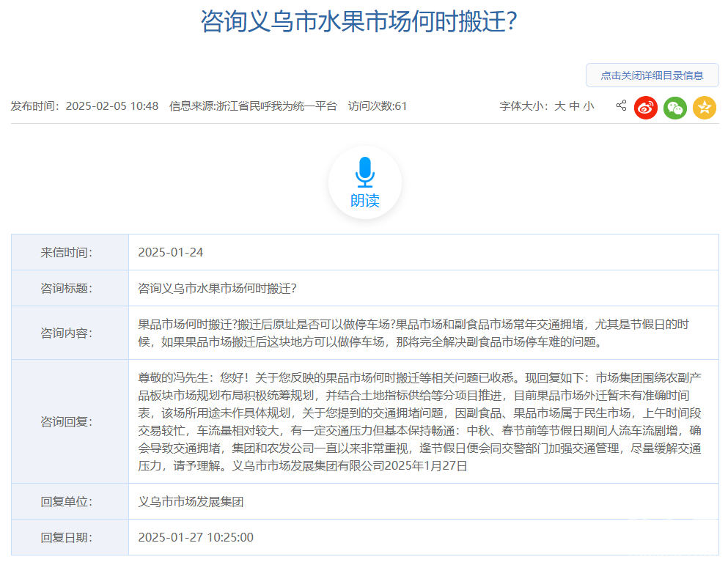This screenshot has height=565, width=728.
Task: Share the page to Weibo
Action: point(646,108)
